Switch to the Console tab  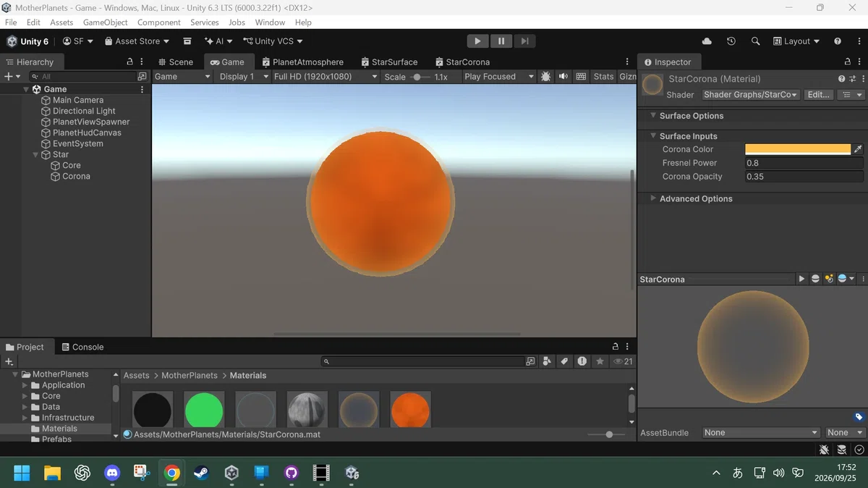(82, 347)
